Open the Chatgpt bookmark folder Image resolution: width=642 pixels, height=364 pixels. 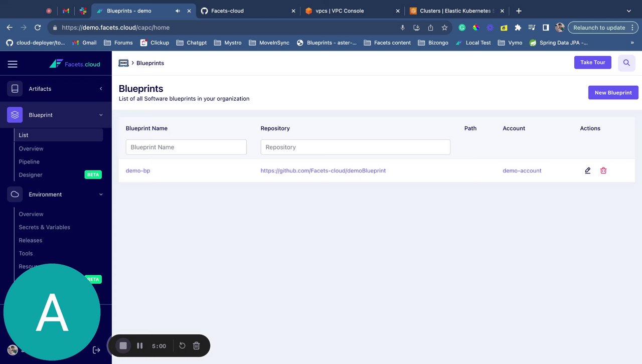(192, 43)
